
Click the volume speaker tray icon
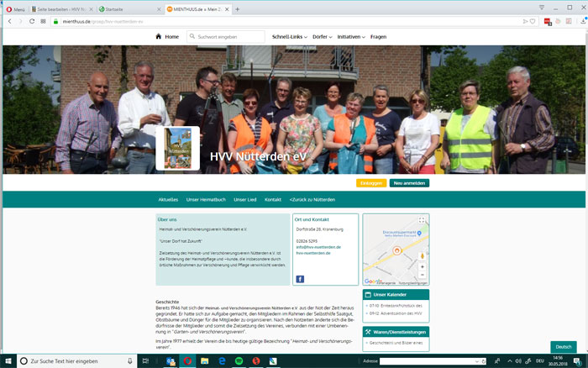coord(518,361)
